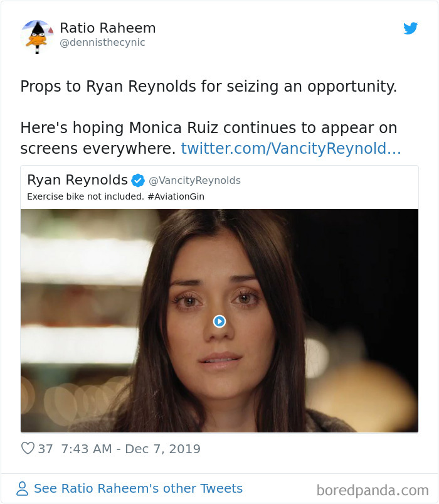
Task: Click the video thumbnail of Monica Ruiz
Action: click(x=219, y=321)
